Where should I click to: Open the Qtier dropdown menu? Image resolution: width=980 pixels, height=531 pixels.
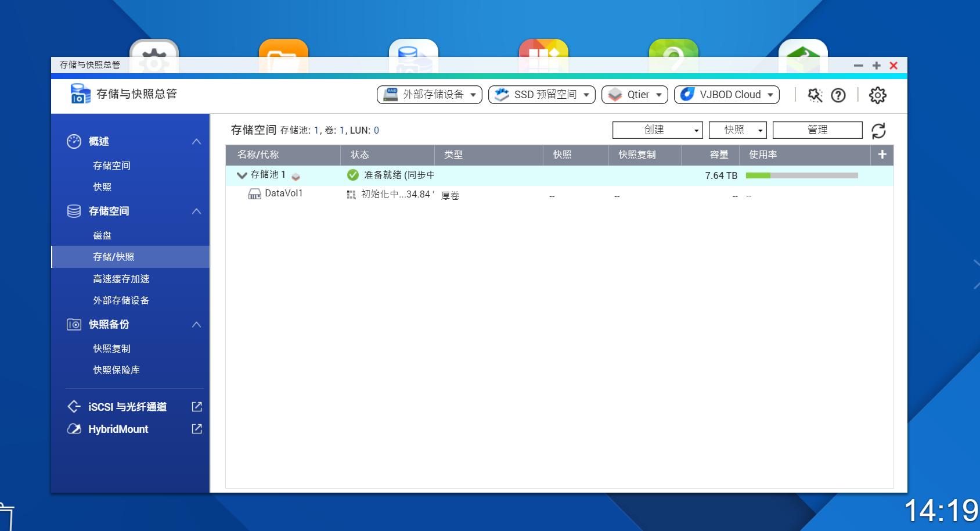635,94
